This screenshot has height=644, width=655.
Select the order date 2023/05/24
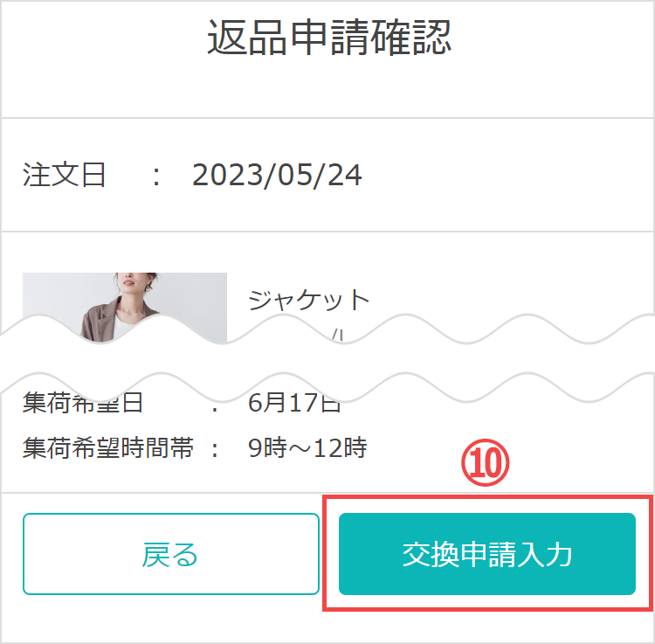pos(277,175)
